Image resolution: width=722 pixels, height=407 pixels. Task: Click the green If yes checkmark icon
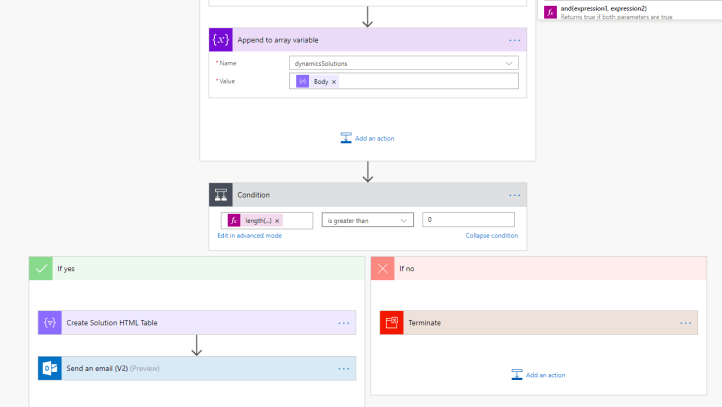click(x=41, y=268)
